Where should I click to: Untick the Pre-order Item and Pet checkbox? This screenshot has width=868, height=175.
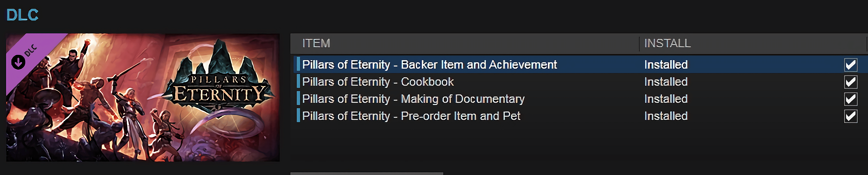(850, 116)
